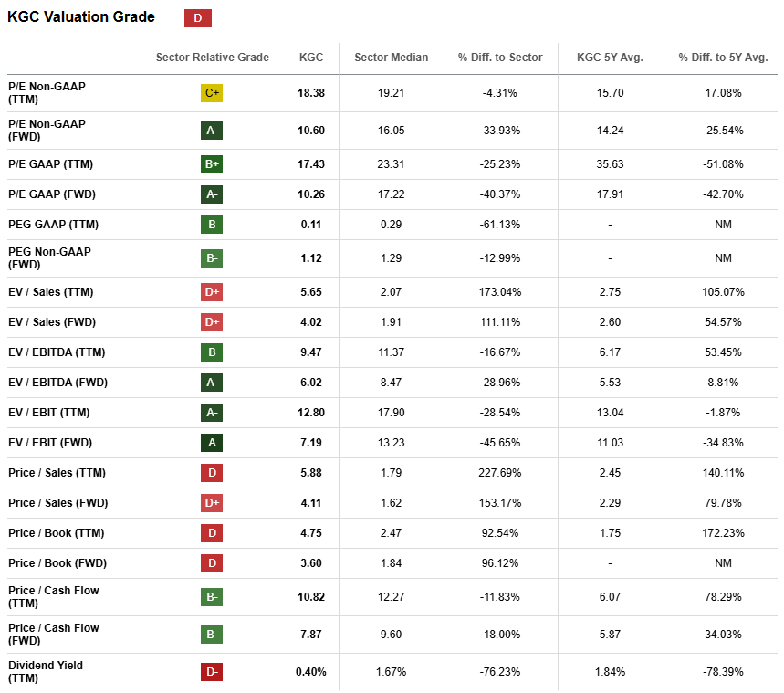
Task: Select the Price / Book (FWD) row label
Action: tap(57, 563)
